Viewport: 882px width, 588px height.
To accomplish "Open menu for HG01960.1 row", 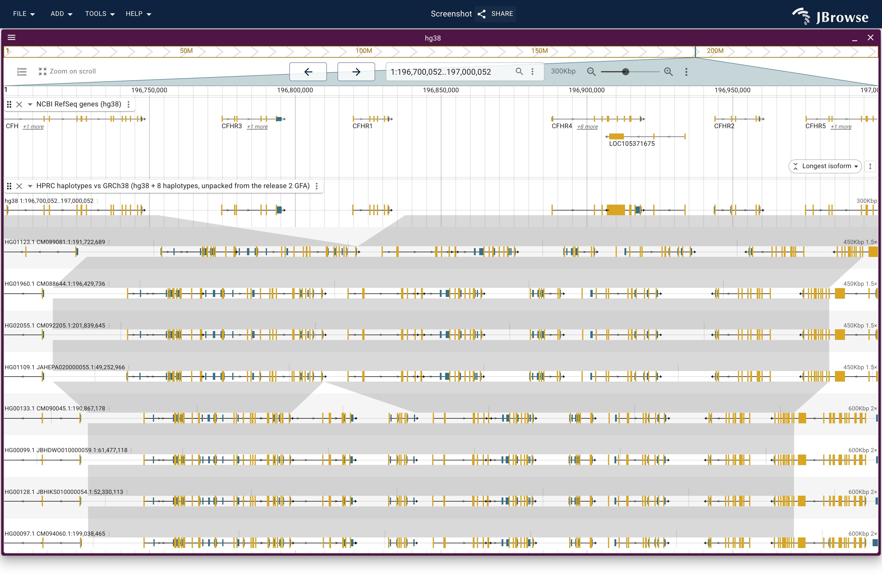I will click(x=109, y=284).
